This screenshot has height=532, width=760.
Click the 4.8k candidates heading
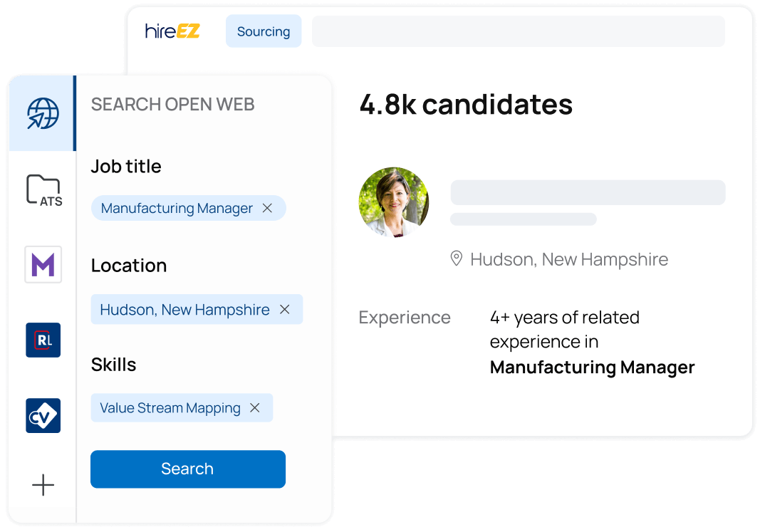tap(466, 105)
